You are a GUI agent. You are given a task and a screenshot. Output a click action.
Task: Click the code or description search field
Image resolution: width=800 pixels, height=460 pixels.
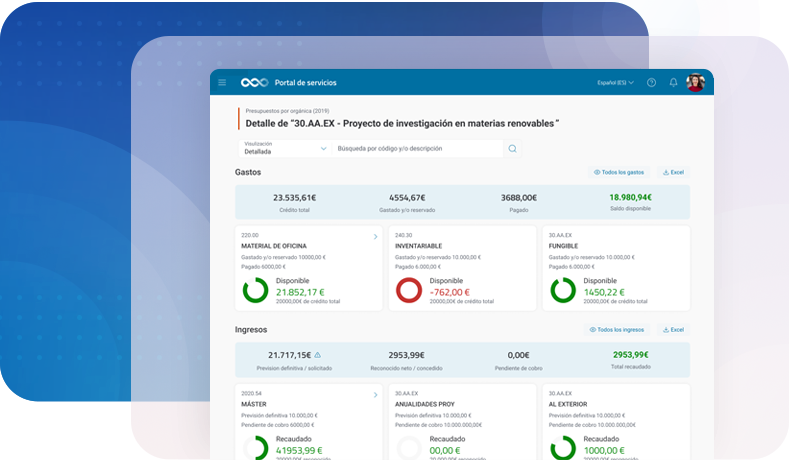pyautogui.click(x=415, y=149)
